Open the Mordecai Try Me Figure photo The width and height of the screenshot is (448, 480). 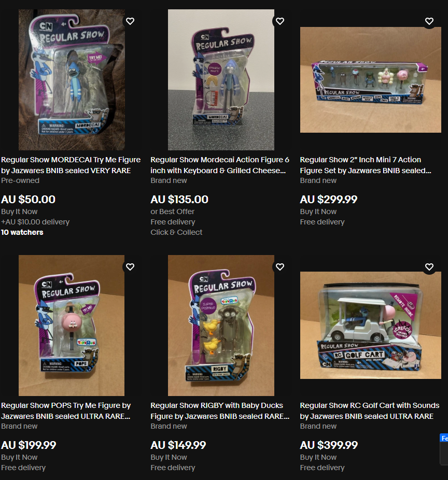coord(72,80)
